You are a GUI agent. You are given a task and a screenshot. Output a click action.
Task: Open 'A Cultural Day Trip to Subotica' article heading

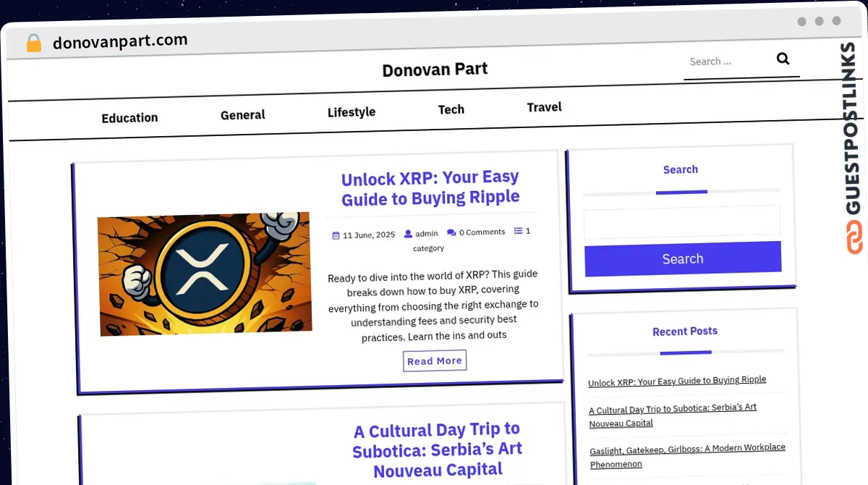tap(437, 450)
